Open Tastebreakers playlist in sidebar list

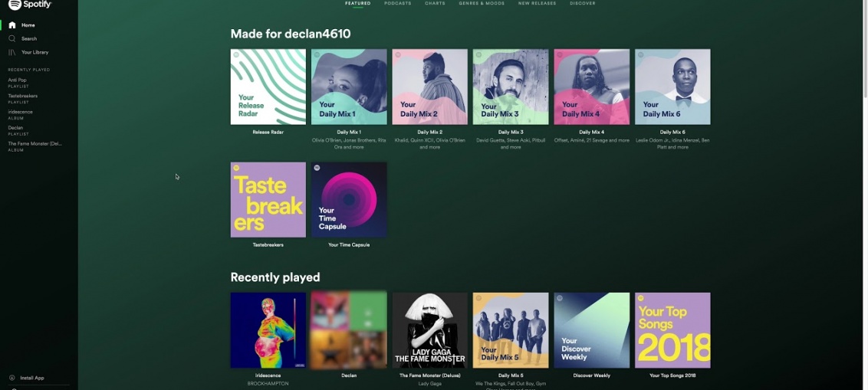pyautogui.click(x=23, y=96)
